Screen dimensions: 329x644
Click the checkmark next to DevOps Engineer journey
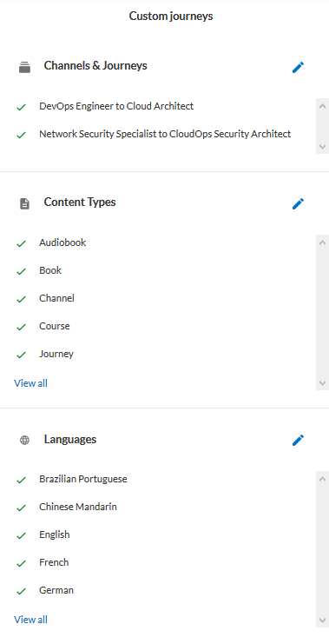tap(21, 108)
